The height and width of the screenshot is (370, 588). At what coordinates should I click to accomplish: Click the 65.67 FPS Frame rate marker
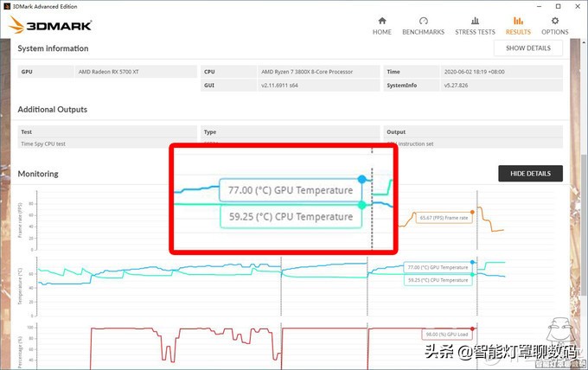[x=472, y=212]
